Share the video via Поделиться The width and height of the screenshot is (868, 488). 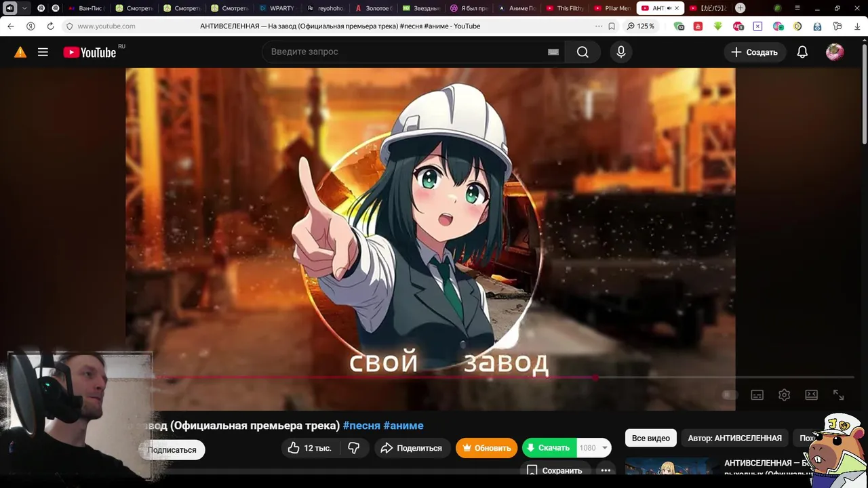tap(411, 448)
